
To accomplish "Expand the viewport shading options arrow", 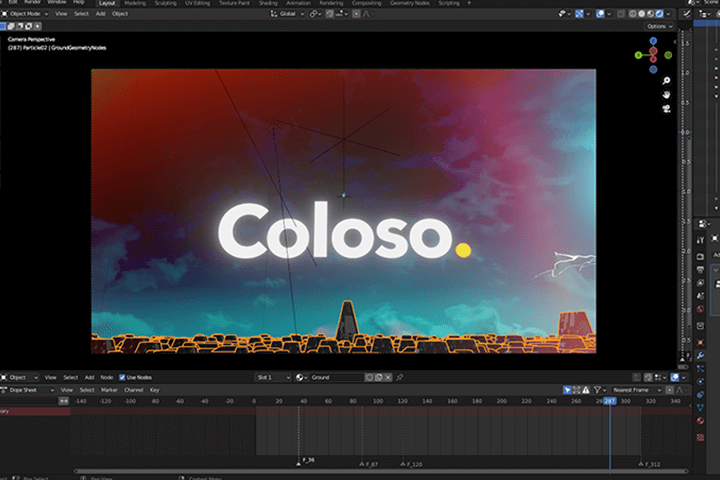I will click(x=668, y=14).
